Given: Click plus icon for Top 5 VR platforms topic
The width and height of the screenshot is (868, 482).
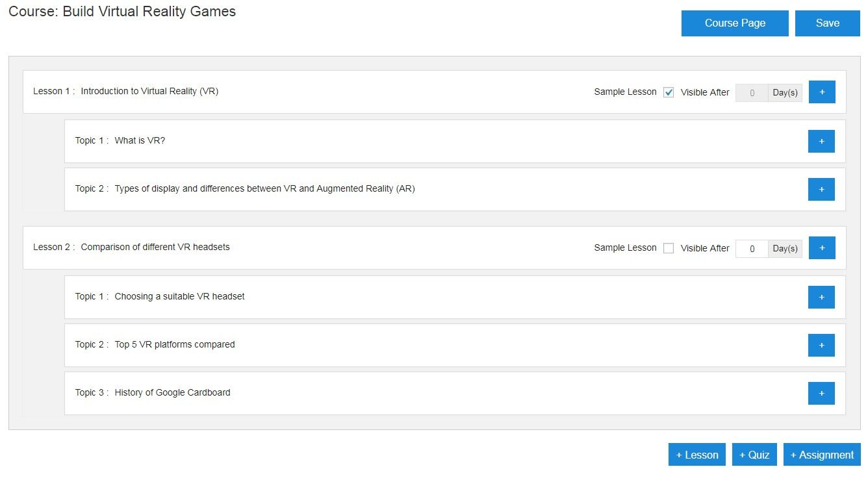Looking at the screenshot, I should click(821, 345).
